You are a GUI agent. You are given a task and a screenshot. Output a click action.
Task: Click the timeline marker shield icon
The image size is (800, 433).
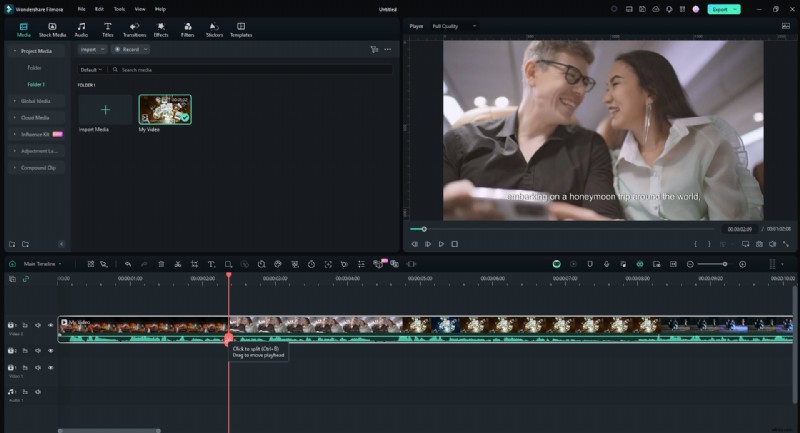pos(590,264)
